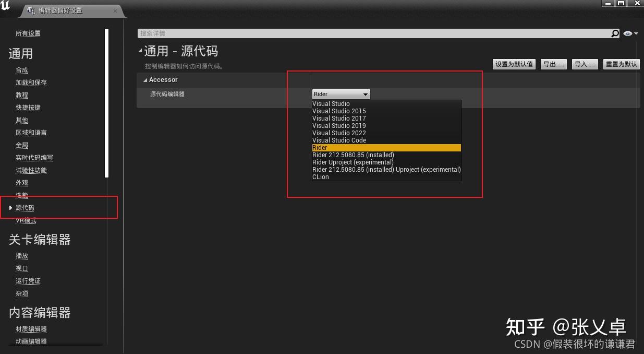Click the 通用 category heading
This screenshot has width=644, height=354.
pos(21,54)
